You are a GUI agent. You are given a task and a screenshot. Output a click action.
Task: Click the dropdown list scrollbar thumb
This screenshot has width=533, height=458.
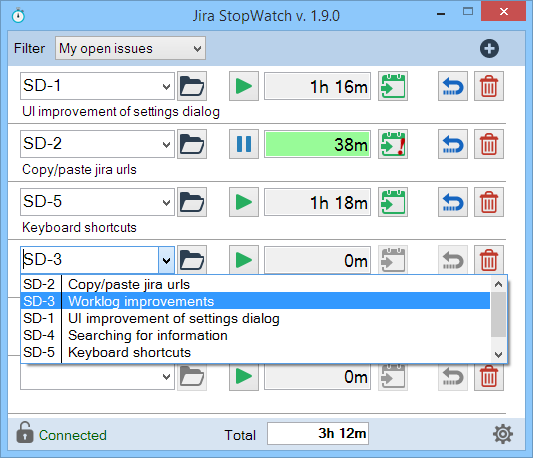[x=498, y=314]
